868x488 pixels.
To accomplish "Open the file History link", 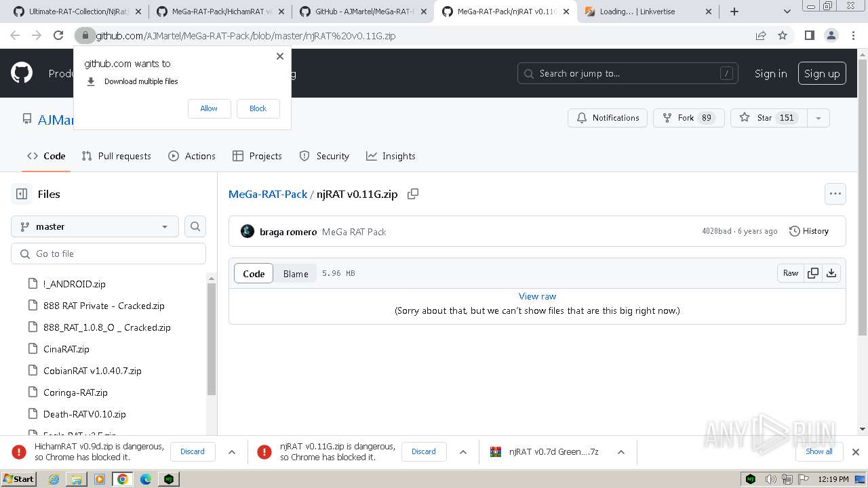I will [x=809, y=231].
